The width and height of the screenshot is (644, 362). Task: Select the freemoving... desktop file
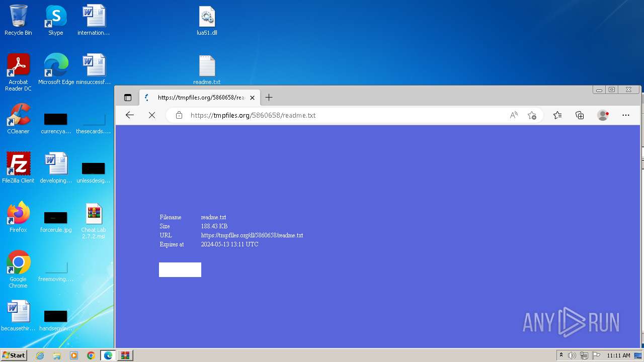pyautogui.click(x=56, y=271)
